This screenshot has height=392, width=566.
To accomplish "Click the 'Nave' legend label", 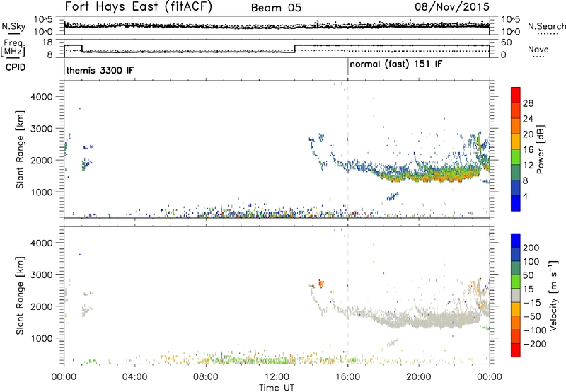I will point(538,50).
